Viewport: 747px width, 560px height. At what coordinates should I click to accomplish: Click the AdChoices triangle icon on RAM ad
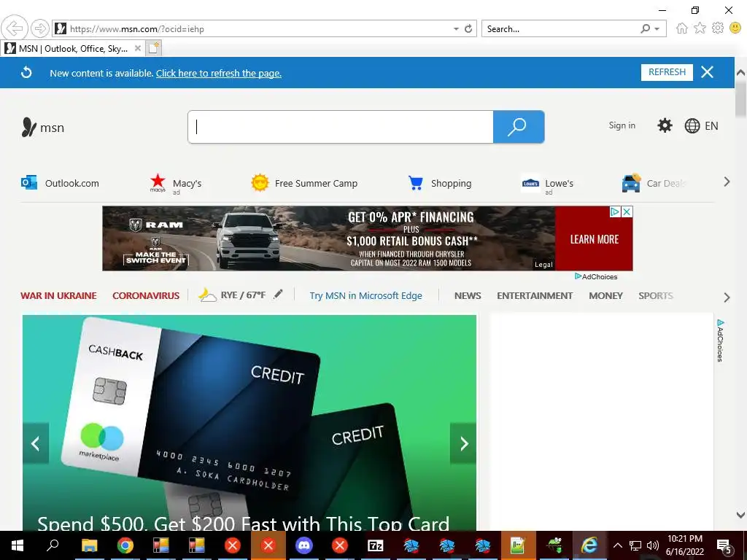pyautogui.click(x=615, y=212)
